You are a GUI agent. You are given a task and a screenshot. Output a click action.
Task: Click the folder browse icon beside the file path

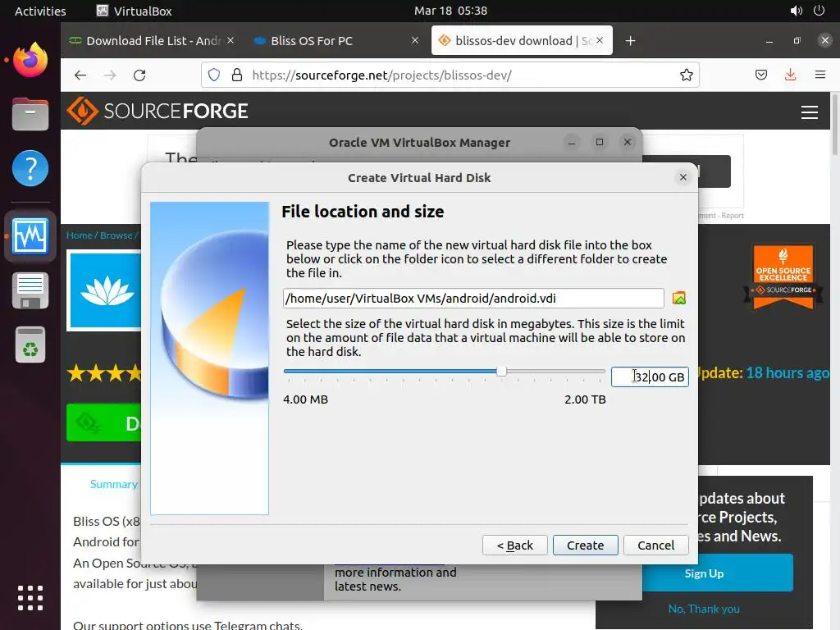point(678,299)
